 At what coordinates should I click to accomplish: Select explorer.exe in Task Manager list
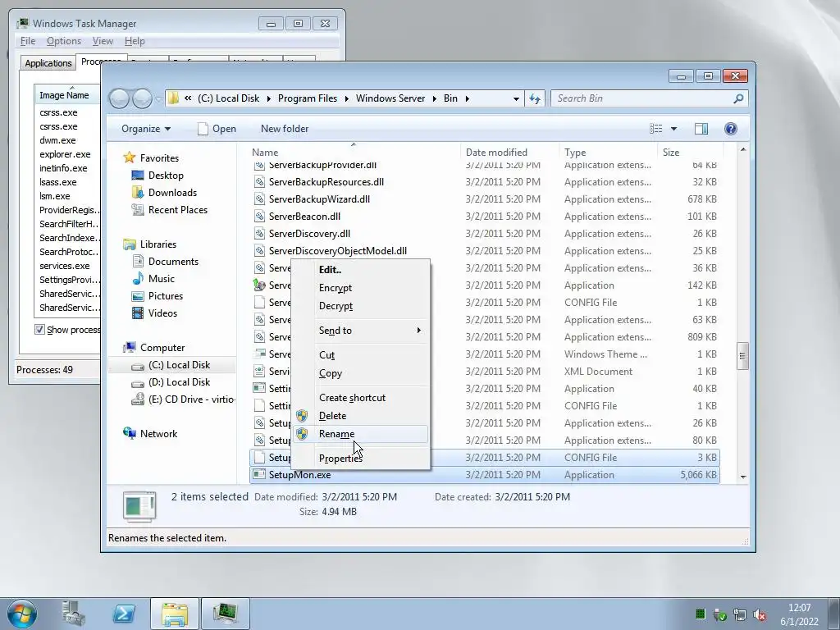point(65,154)
